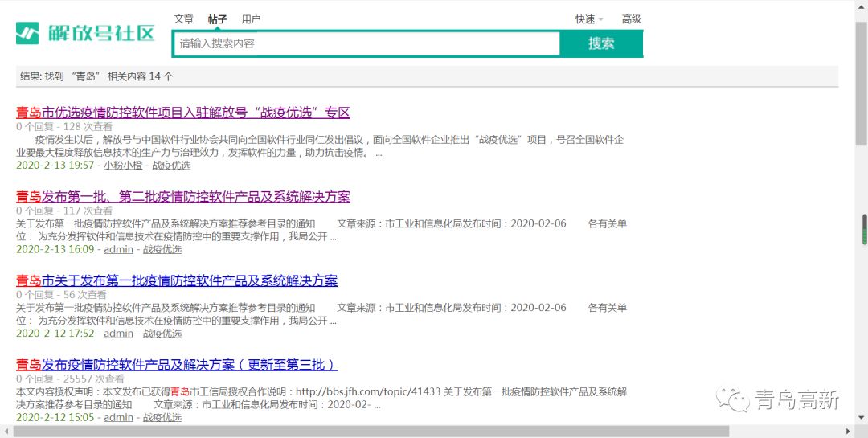The width and height of the screenshot is (868, 438).
Task: Open 战疫优选 forum link dated 2020-2-12 17:52
Action: click(162, 334)
